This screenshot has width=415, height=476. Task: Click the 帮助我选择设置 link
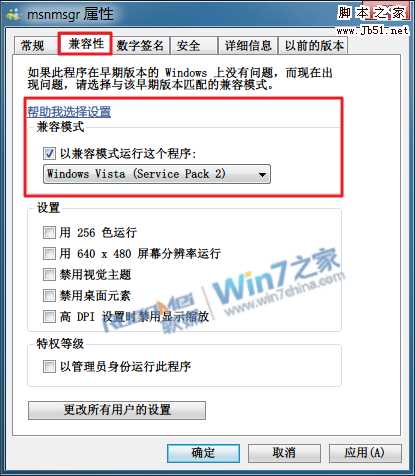69,112
